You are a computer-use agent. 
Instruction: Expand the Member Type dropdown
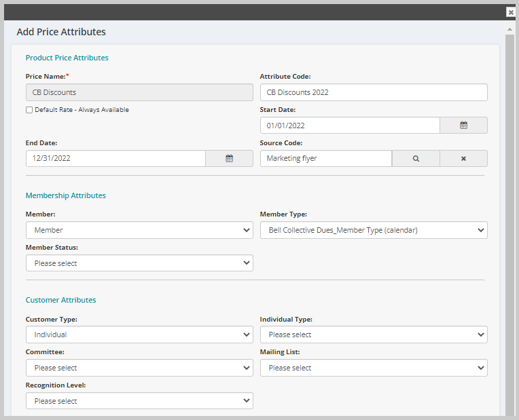click(x=374, y=230)
